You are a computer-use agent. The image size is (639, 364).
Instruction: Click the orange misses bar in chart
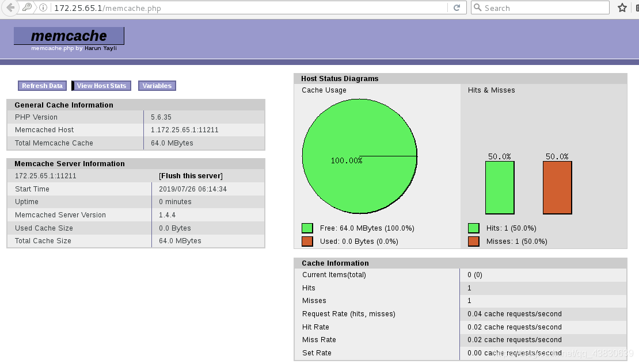point(557,187)
